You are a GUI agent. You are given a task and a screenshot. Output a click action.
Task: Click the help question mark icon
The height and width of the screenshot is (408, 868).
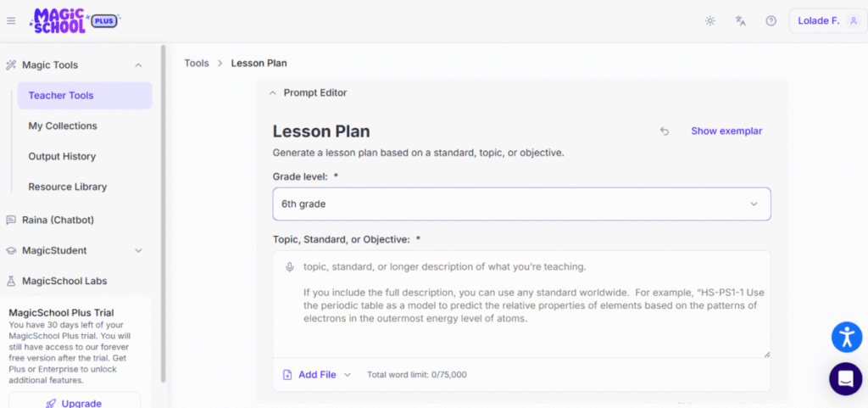771,20
